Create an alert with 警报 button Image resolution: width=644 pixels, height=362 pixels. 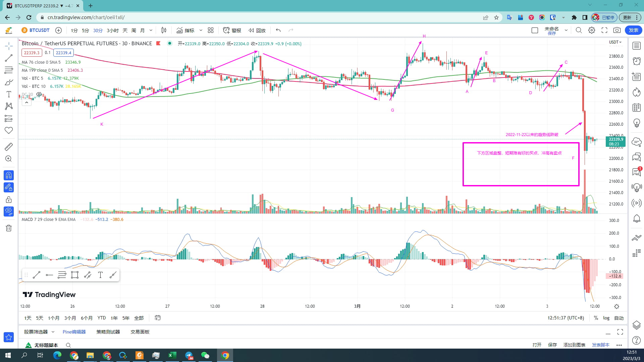pos(232,30)
